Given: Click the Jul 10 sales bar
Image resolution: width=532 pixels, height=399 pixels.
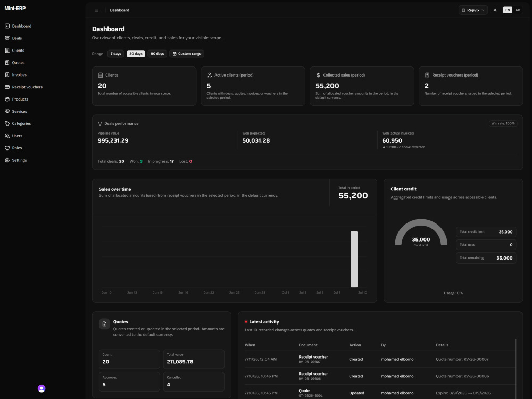Looking at the screenshot, I should pyautogui.click(x=354, y=259).
